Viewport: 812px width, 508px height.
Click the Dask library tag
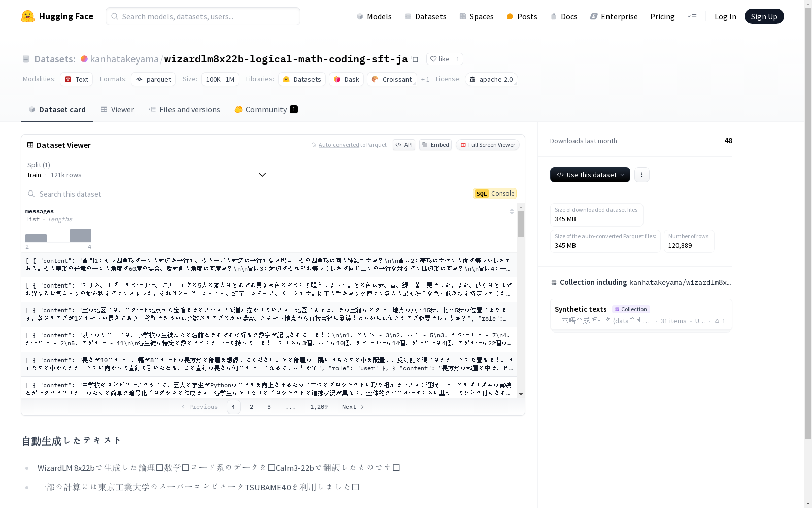pyautogui.click(x=347, y=79)
